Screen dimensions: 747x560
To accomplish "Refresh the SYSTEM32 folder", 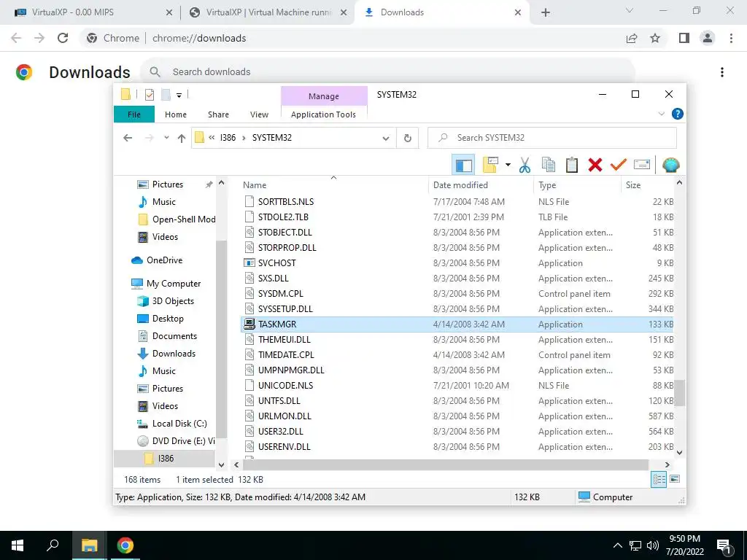I will coord(407,138).
